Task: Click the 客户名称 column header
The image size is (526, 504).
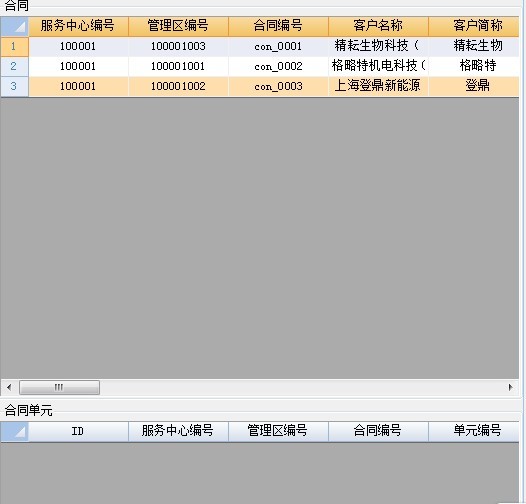Action: coord(378,26)
